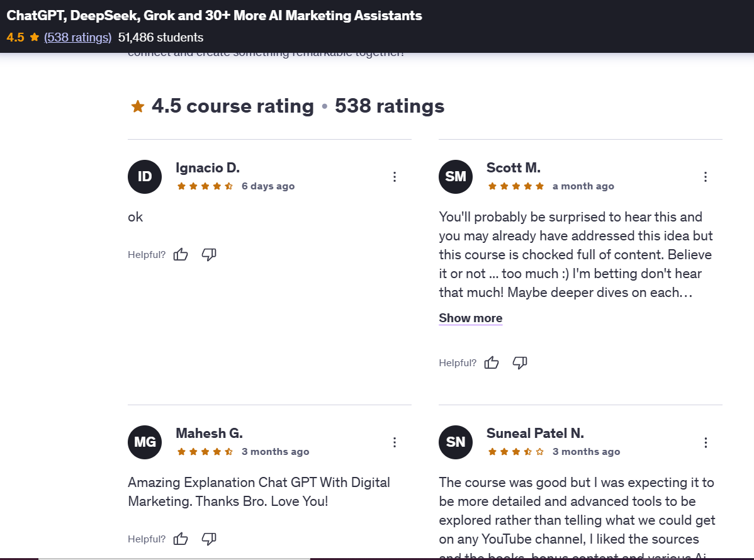Click the star icon beside 4.5 course rating
Image resolution: width=754 pixels, height=560 pixels.
pyautogui.click(x=138, y=106)
